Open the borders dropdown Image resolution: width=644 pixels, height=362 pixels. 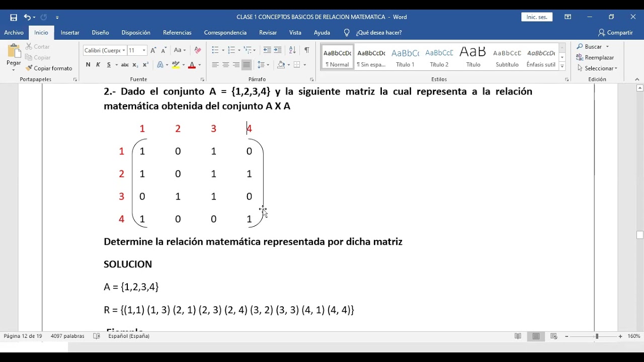(304, 65)
